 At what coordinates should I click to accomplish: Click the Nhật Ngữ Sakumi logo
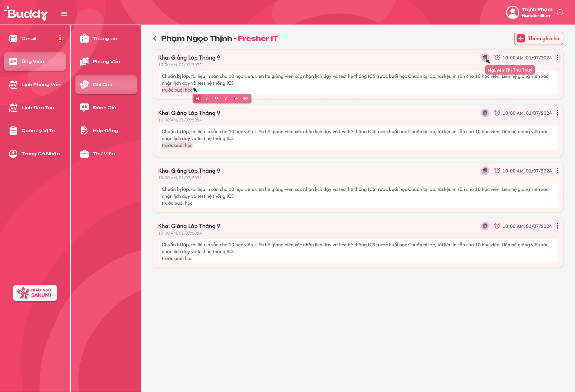pyautogui.click(x=35, y=293)
